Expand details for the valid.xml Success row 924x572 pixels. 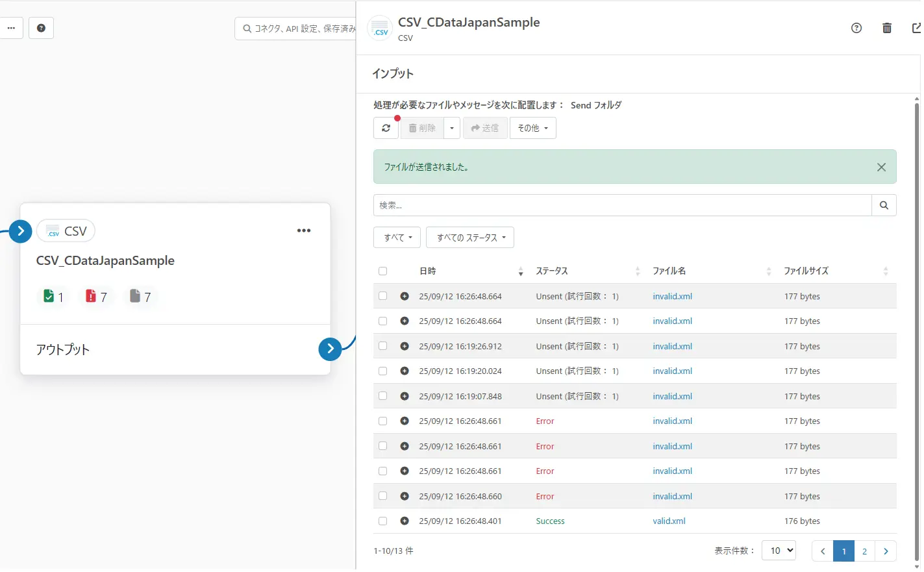[405, 521]
